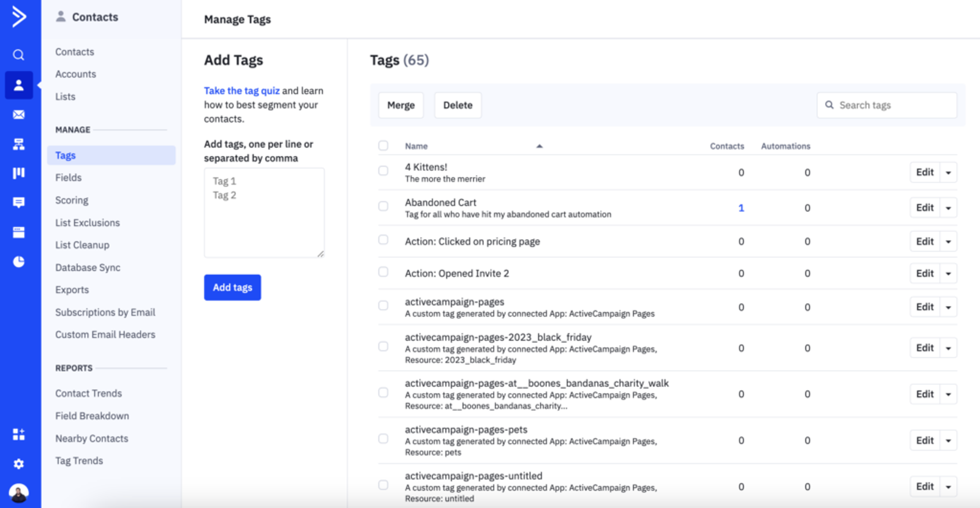Toggle the Name column sort arrow
Screen dimensions: 980x508
click(539, 146)
